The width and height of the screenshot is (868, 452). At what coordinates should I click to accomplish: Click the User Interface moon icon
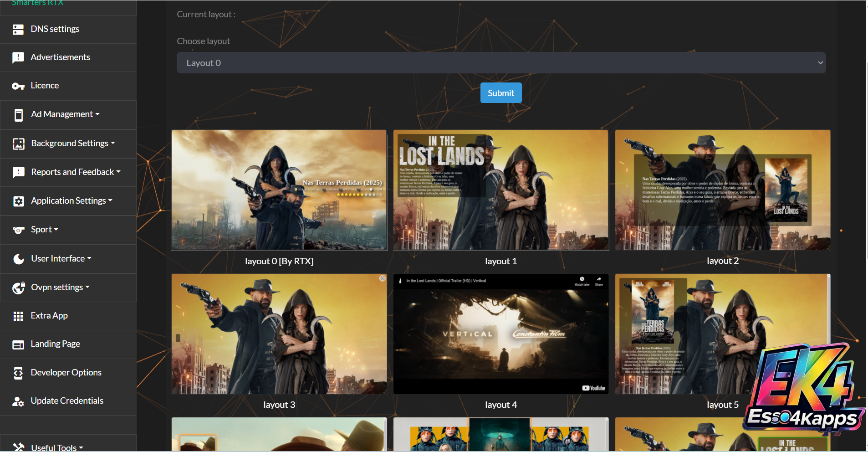point(19,259)
